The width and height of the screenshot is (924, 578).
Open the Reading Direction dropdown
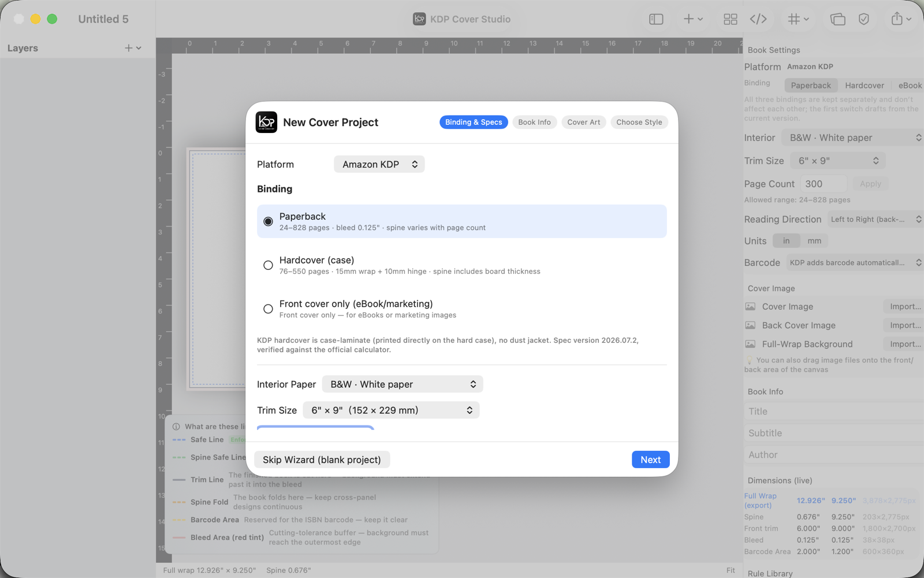(875, 220)
